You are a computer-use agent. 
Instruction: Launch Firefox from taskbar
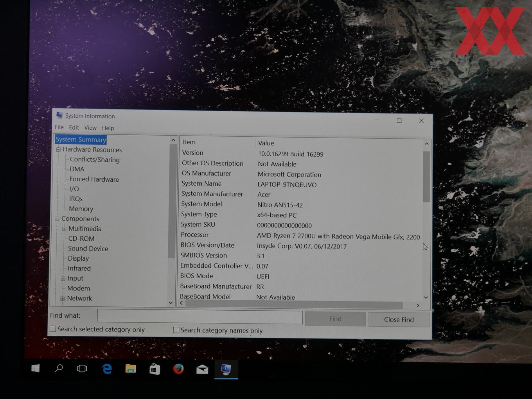click(178, 369)
